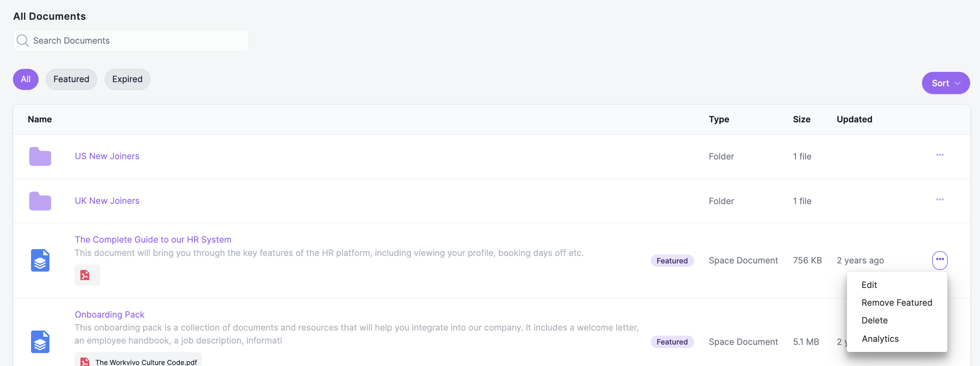Screen dimensions: 980x366
Task: Open the US New Joiners options ellipsis
Action: click(x=940, y=155)
